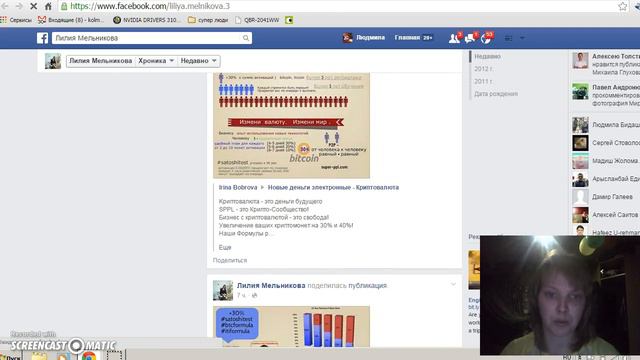
Task: Open the Хроника dropdown
Action: tap(156, 61)
